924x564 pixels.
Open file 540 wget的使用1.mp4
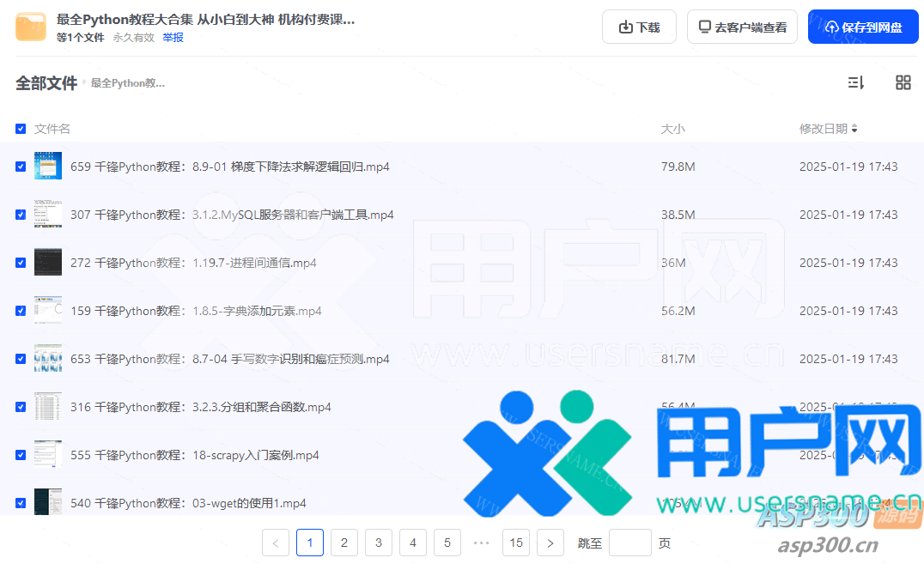click(189, 503)
